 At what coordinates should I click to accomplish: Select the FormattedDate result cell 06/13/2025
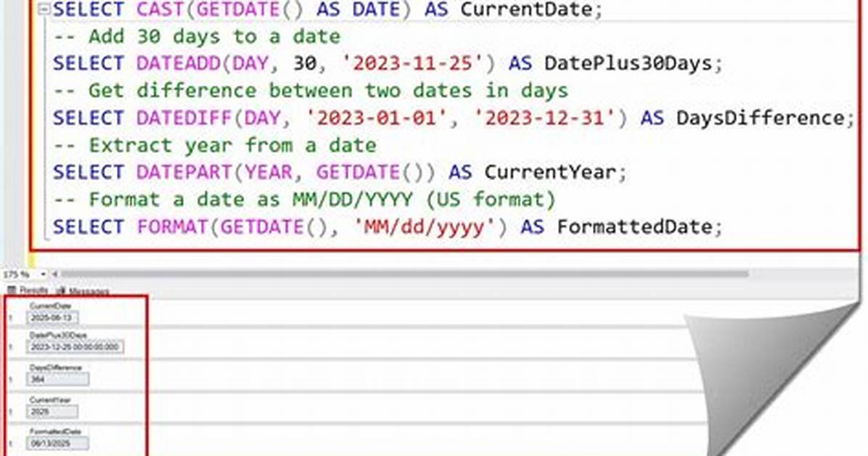[57, 443]
